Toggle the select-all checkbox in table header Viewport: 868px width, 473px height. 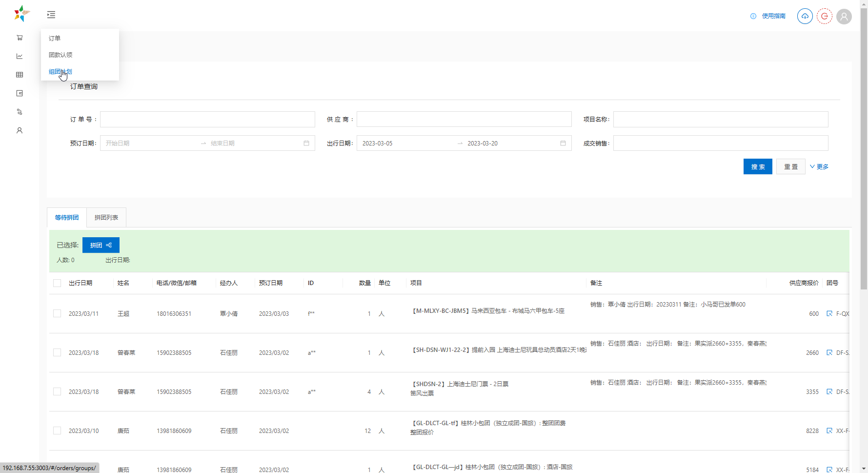(x=57, y=283)
